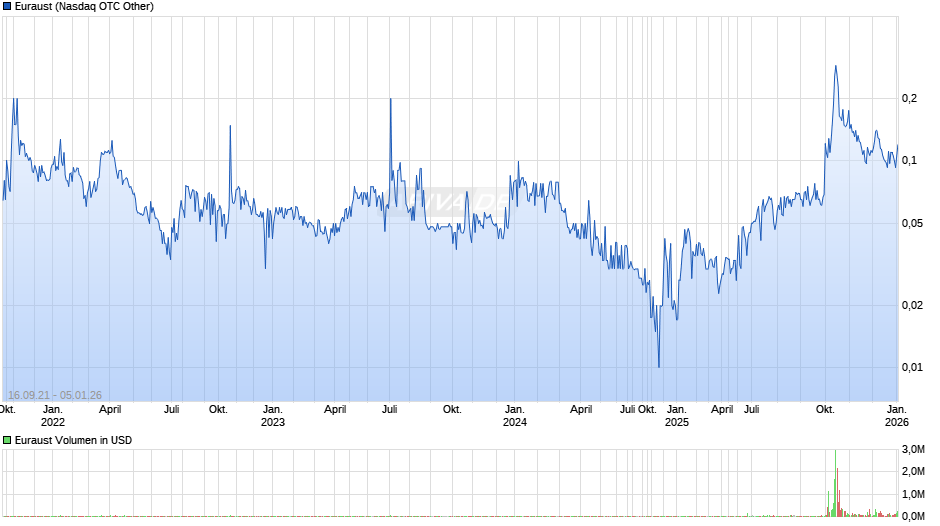Click the 0,1 price axis label
Screen dimensions: 940x526
tap(909, 161)
